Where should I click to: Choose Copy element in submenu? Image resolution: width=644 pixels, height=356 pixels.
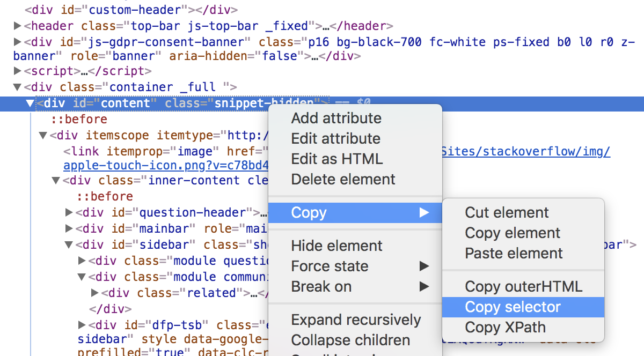pos(513,233)
